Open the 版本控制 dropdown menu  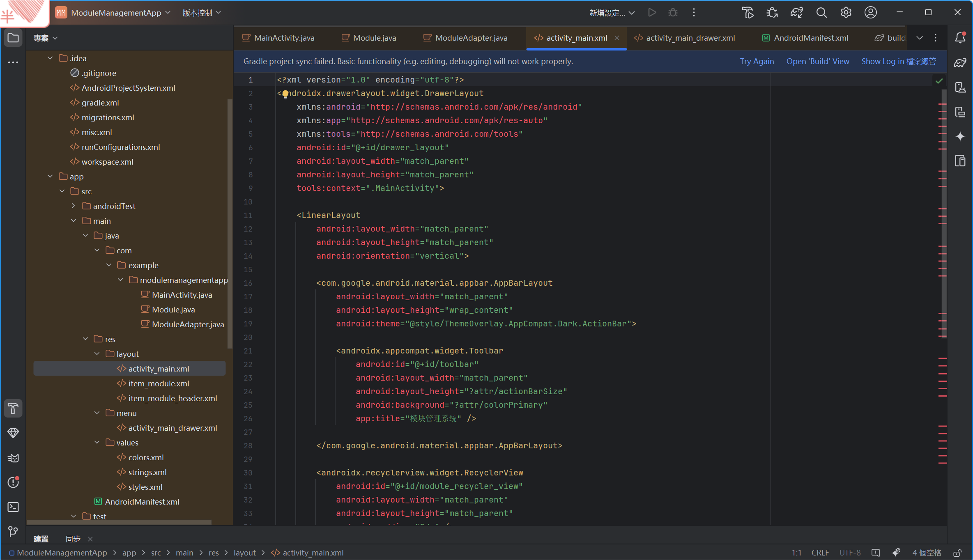[201, 13]
